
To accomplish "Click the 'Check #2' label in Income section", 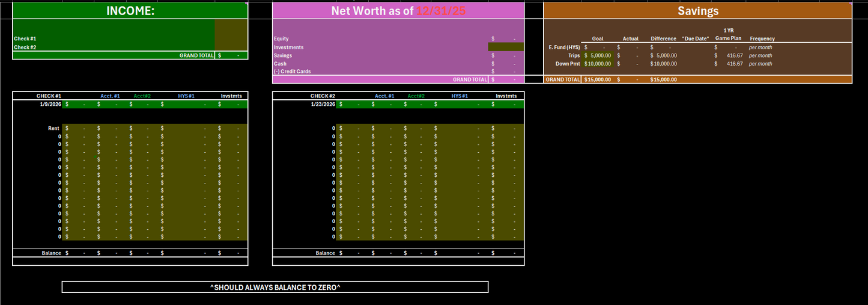I will (x=25, y=47).
